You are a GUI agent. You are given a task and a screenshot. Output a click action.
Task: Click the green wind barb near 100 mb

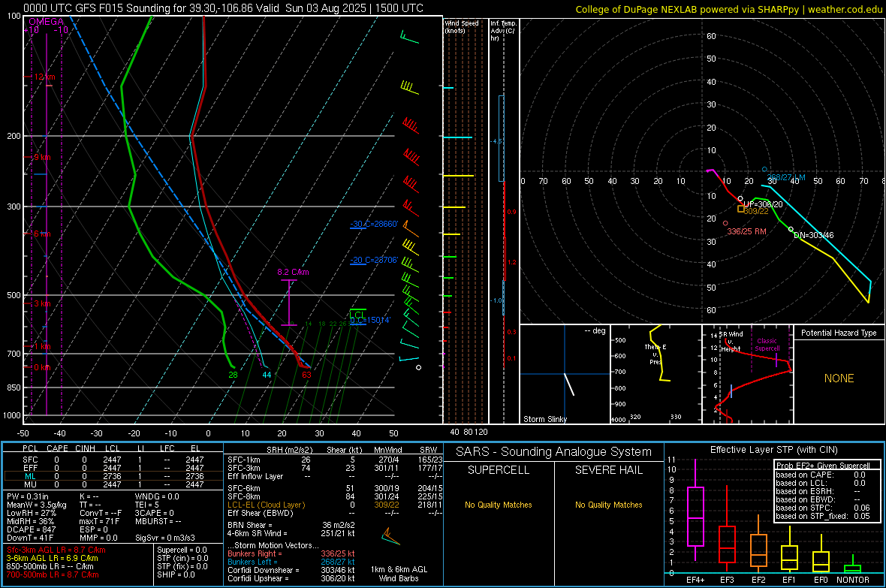410,38
